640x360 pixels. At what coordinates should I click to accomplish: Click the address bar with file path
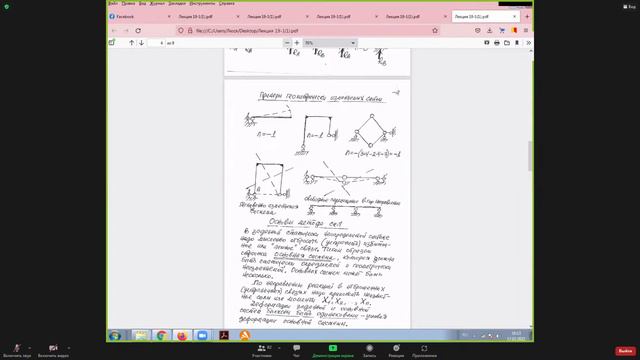[308, 31]
